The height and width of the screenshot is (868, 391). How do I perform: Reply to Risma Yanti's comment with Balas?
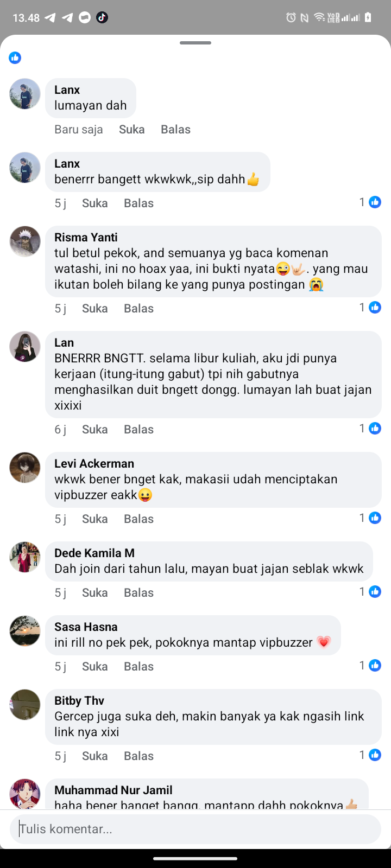tap(139, 309)
